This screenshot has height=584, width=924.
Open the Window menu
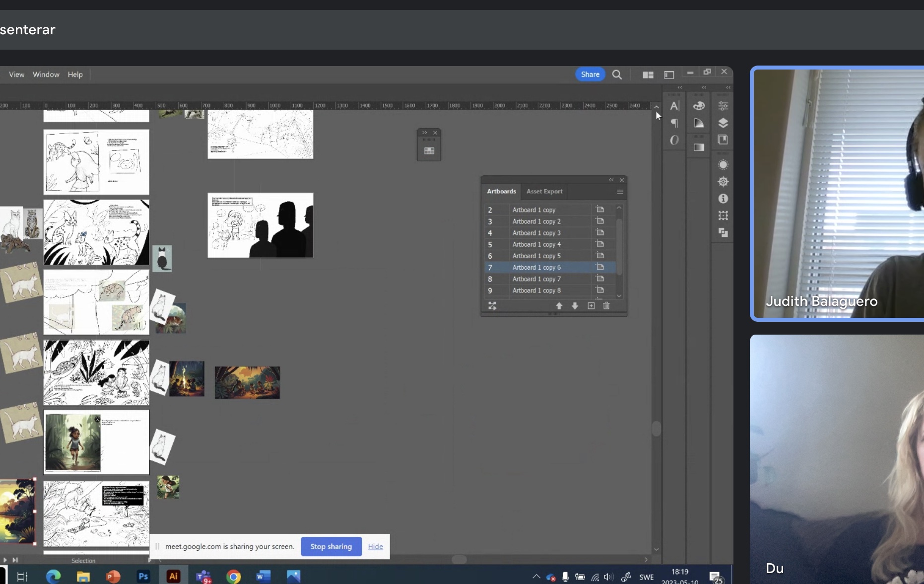(x=46, y=74)
